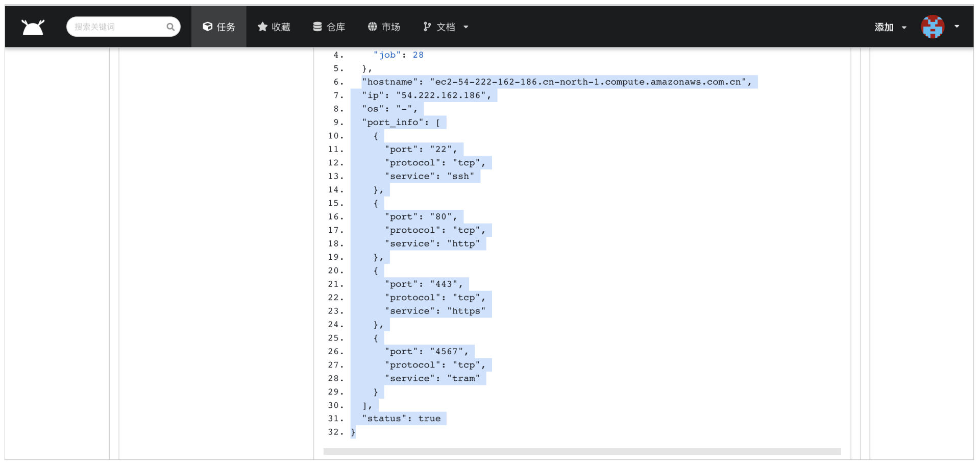Click the "status": true line
The height and width of the screenshot is (466, 980).
click(x=401, y=419)
